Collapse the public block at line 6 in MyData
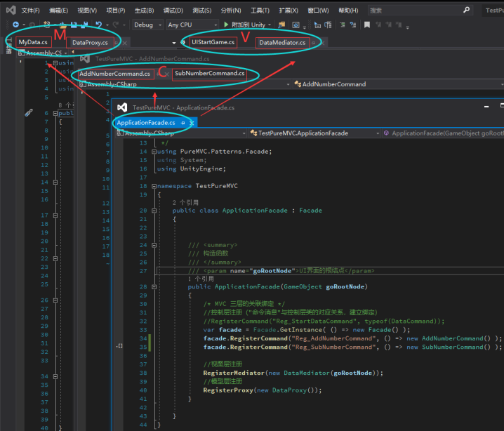This screenshot has height=431, width=504. (x=55, y=113)
